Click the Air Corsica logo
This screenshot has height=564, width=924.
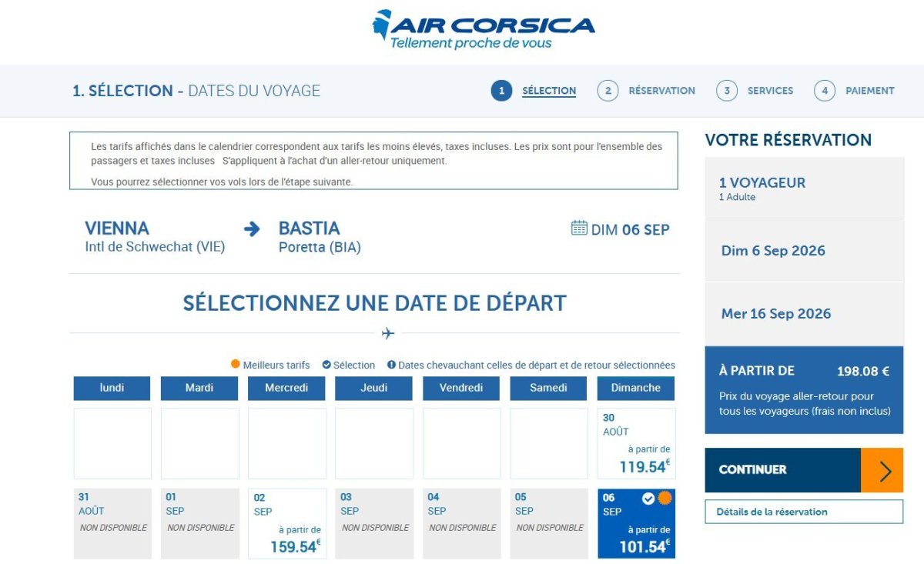click(483, 29)
